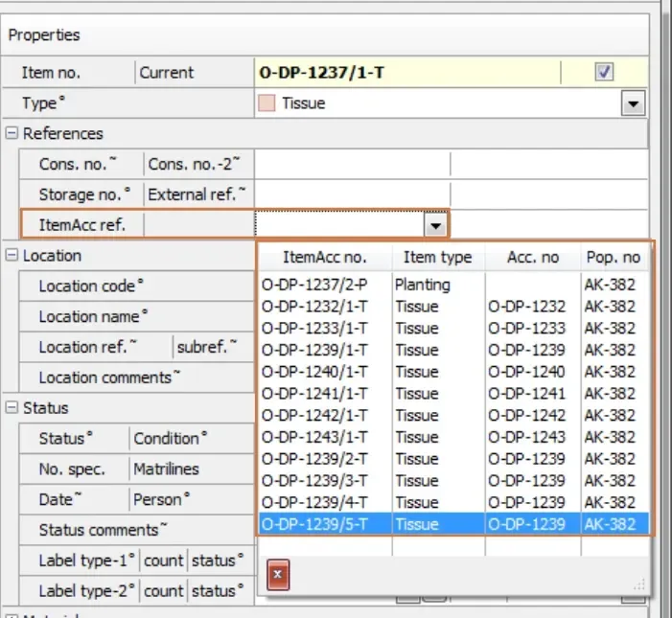Click the Cons. no.-2 label

pyautogui.click(x=194, y=164)
